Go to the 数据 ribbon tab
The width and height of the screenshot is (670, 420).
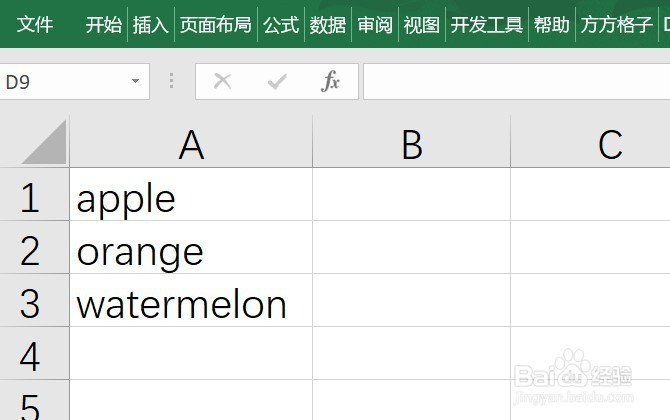click(x=328, y=24)
